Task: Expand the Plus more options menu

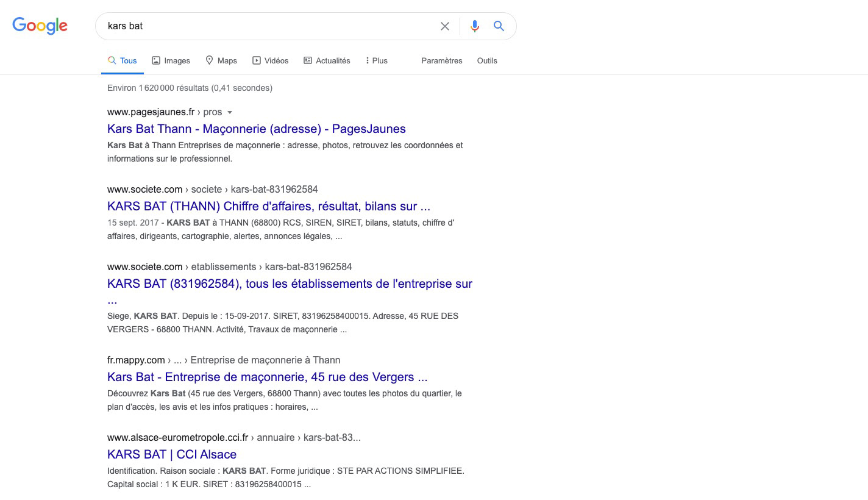Action: [376, 60]
